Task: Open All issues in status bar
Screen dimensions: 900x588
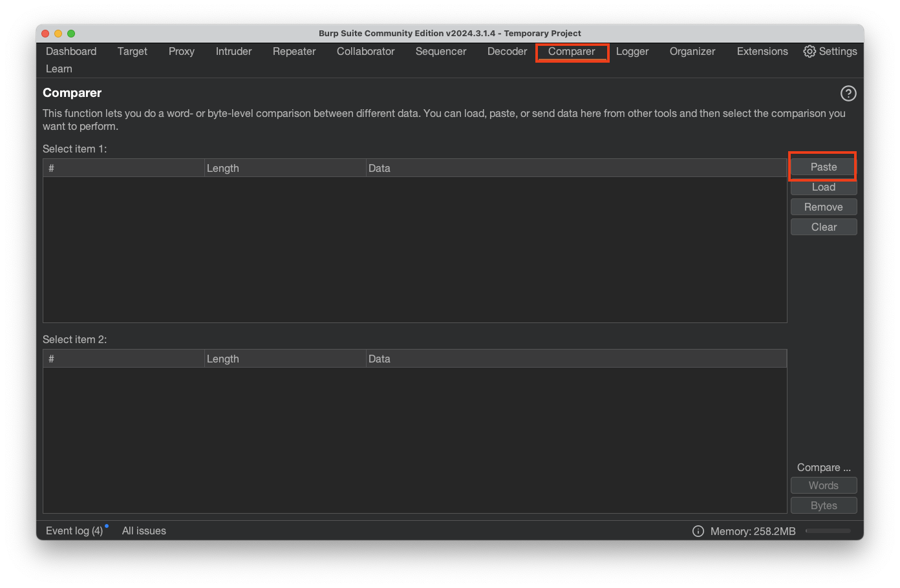Action: click(144, 530)
